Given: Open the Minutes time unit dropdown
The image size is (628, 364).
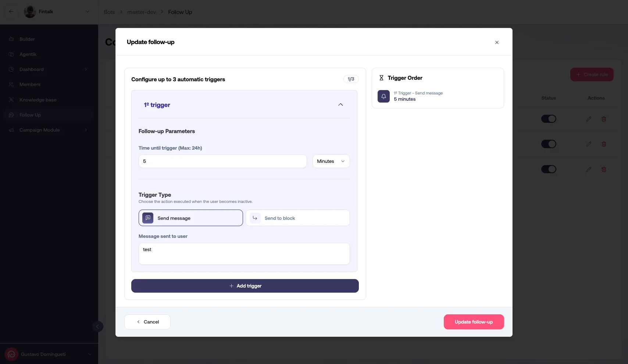Looking at the screenshot, I should pyautogui.click(x=331, y=161).
